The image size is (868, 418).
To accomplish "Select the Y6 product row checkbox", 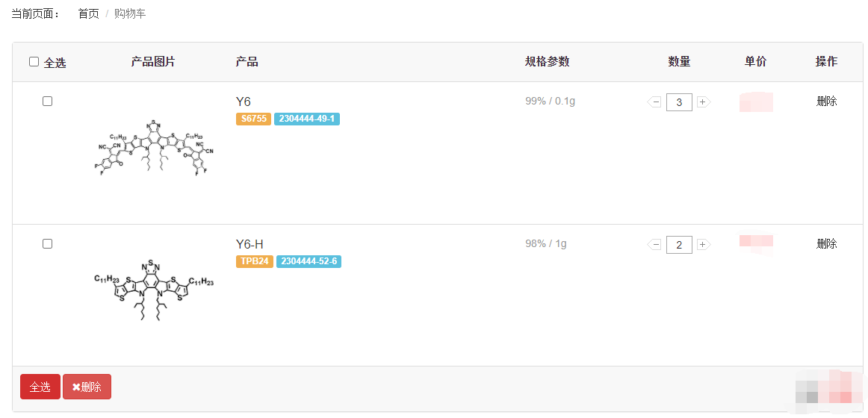I will click(47, 102).
